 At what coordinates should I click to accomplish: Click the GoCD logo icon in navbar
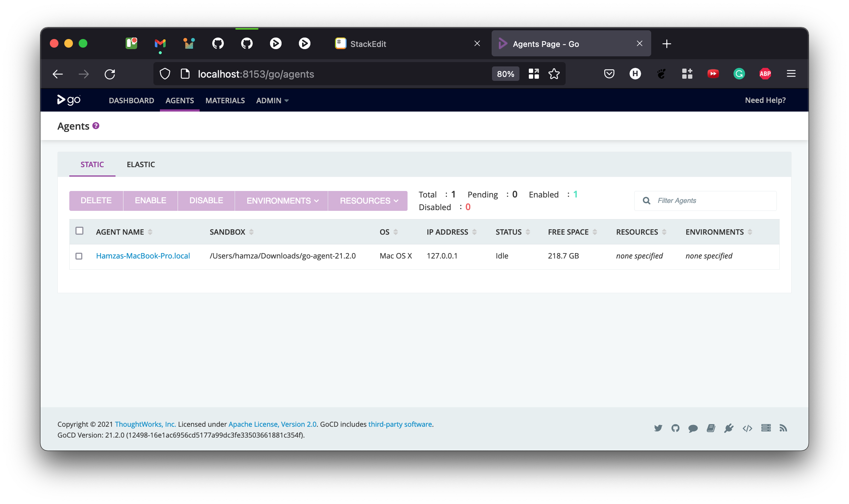[69, 100]
